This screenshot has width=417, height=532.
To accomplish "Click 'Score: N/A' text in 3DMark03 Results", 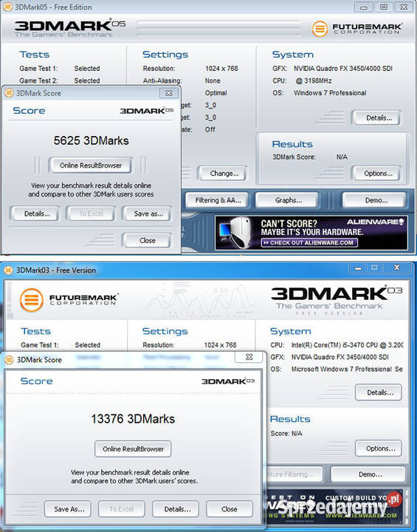I will tap(286, 433).
